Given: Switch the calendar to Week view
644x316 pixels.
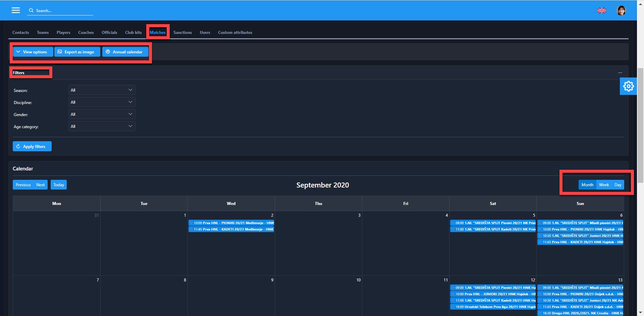Looking at the screenshot, I should click(604, 185).
